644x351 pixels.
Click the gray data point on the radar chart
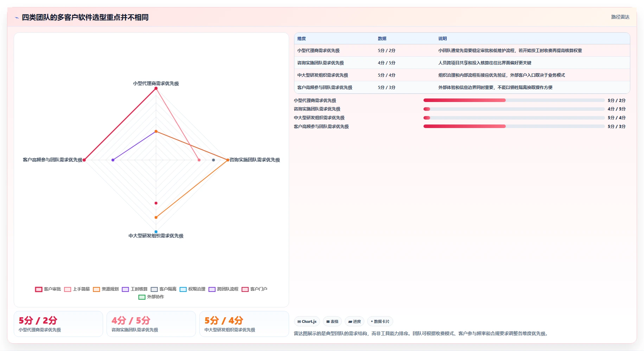213,160
